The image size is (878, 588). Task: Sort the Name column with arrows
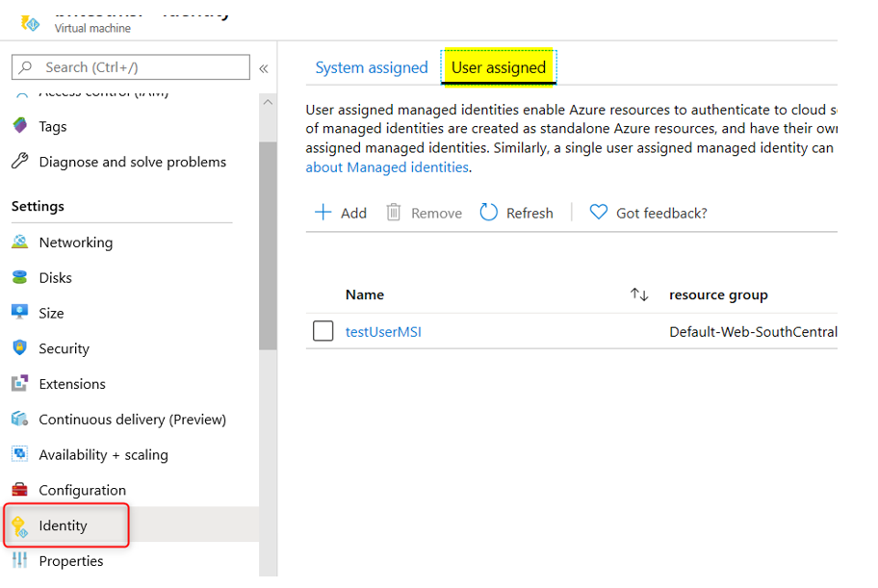(639, 294)
